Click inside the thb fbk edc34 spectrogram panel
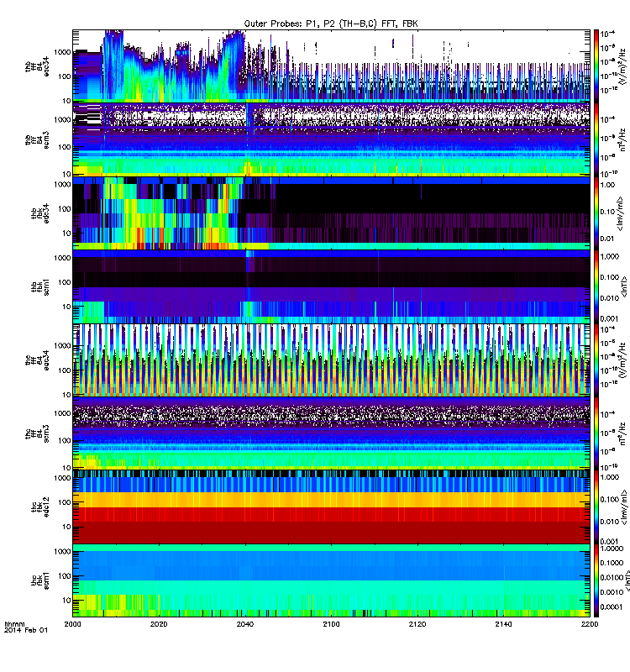 coord(331,213)
